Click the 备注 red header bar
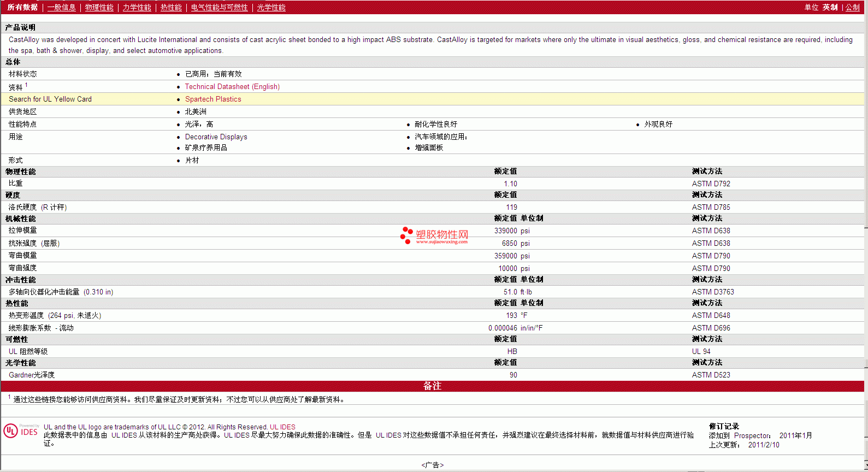Viewport: 868px width, 472px height. click(x=432, y=386)
